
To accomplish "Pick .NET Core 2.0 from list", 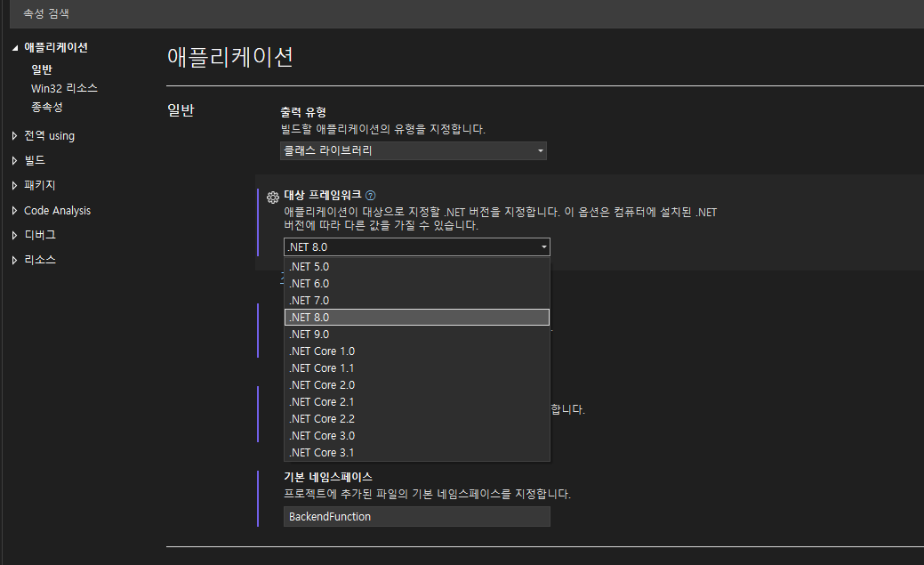I will point(416,385).
